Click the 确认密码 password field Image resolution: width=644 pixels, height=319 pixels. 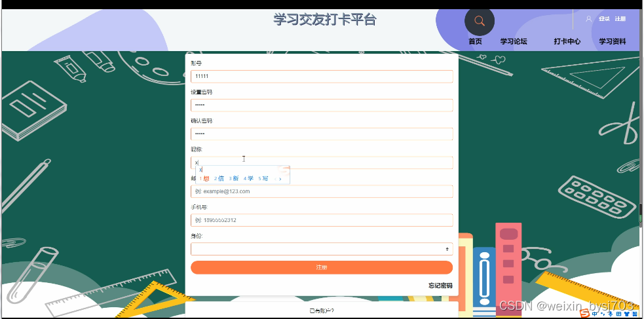(x=322, y=134)
